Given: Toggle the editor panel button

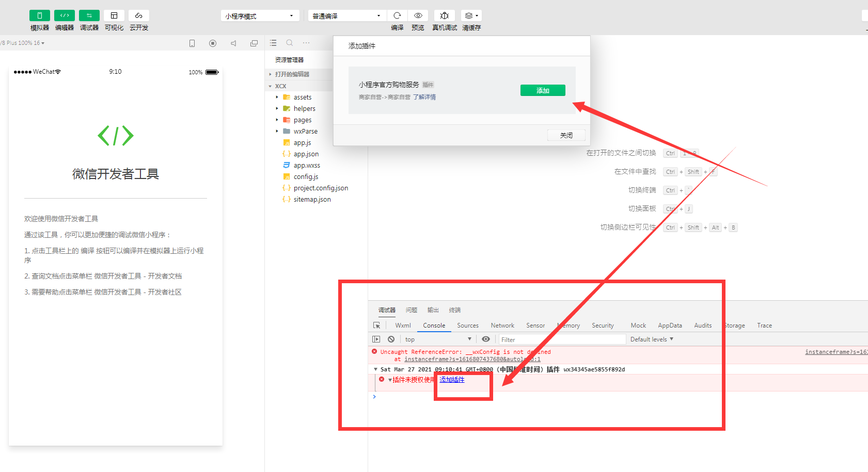Looking at the screenshot, I should click(x=65, y=15).
